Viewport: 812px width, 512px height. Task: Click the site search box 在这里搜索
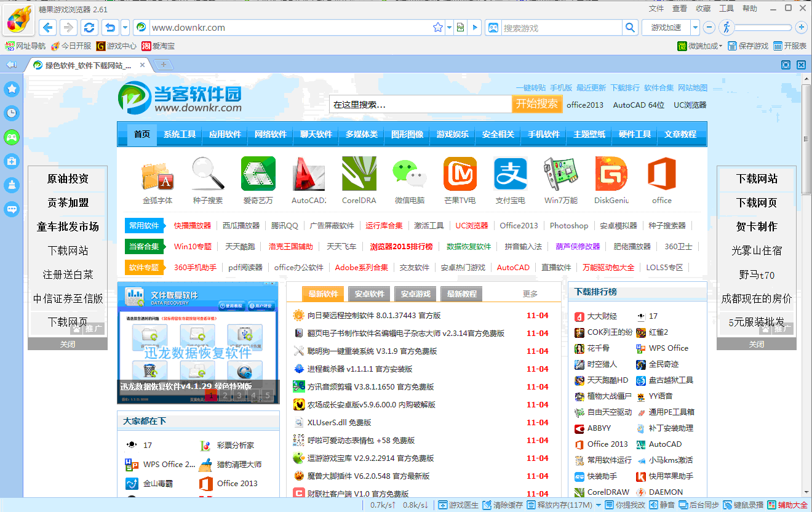[x=420, y=105]
